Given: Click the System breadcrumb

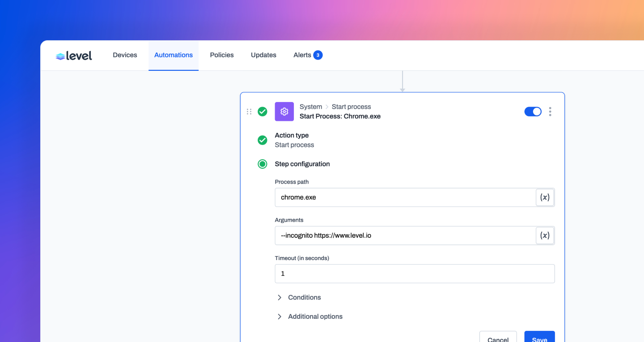Looking at the screenshot, I should coord(311,107).
